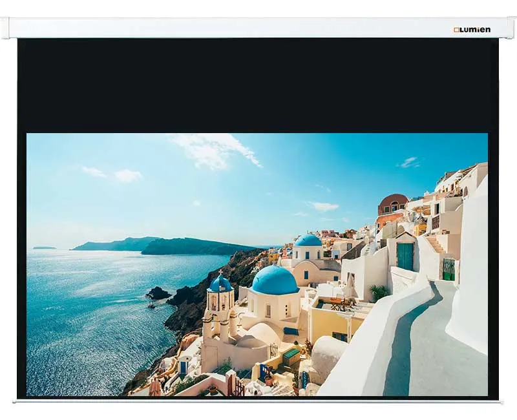Image resolution: width=517 pixels, height=420 pixels.
Task: Click the black top border of the screen
Action: [x=258, y=84]
